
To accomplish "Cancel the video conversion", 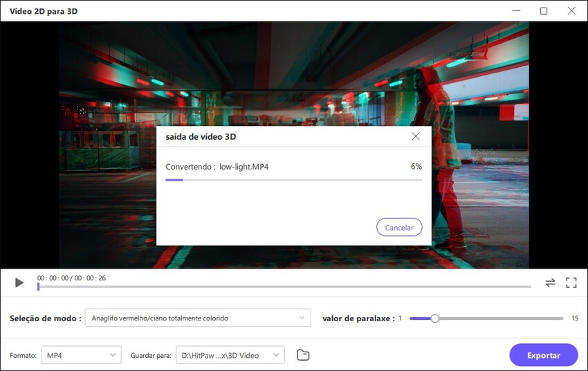I will 399,227.
